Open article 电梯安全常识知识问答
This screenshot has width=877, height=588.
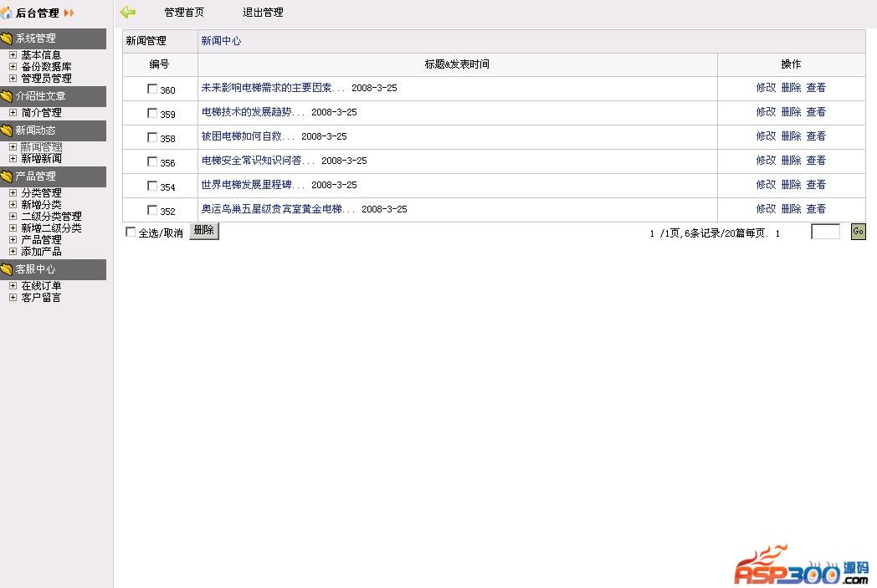point(258,161)
